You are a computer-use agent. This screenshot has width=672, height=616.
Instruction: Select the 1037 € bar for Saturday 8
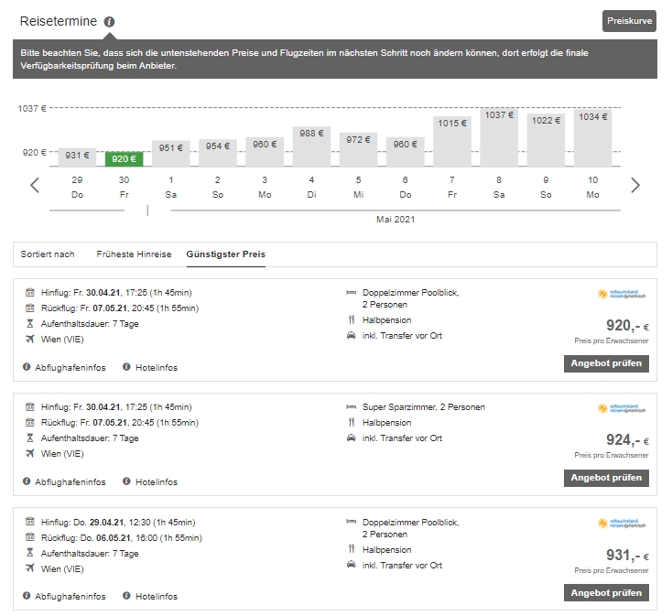499,137
